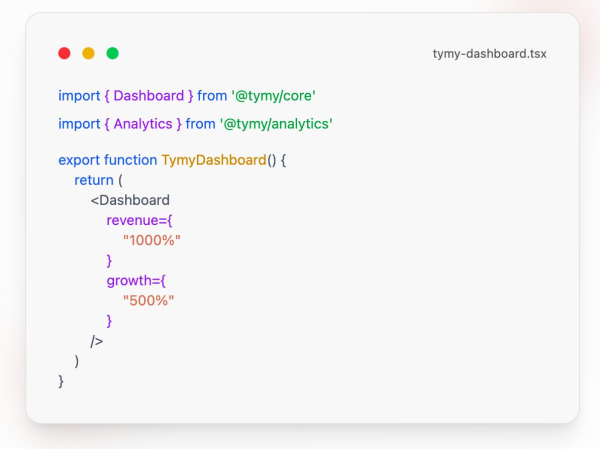Click the yellow minimize dot
The width and height of the screenshot is (600, 449).
coord(88,53)
